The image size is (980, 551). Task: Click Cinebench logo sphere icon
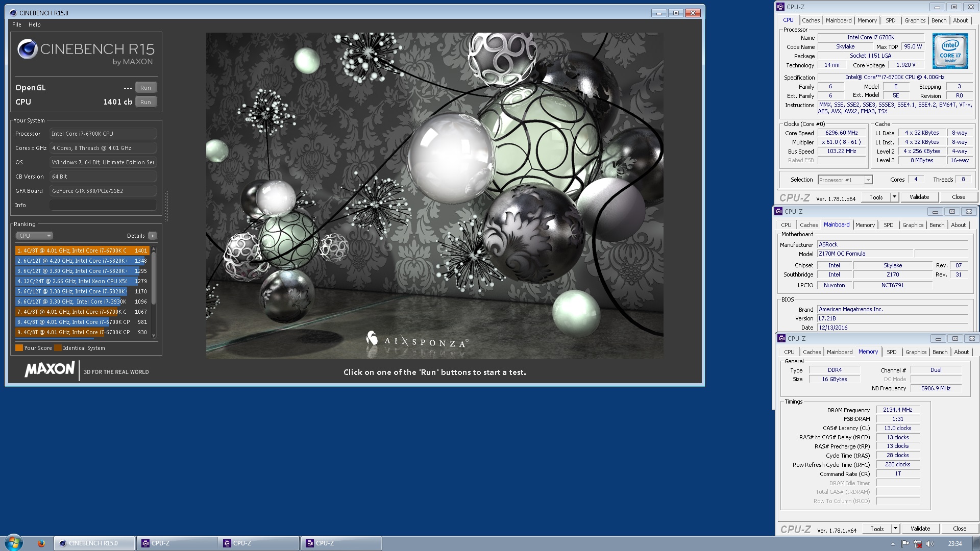pos(27,49)
